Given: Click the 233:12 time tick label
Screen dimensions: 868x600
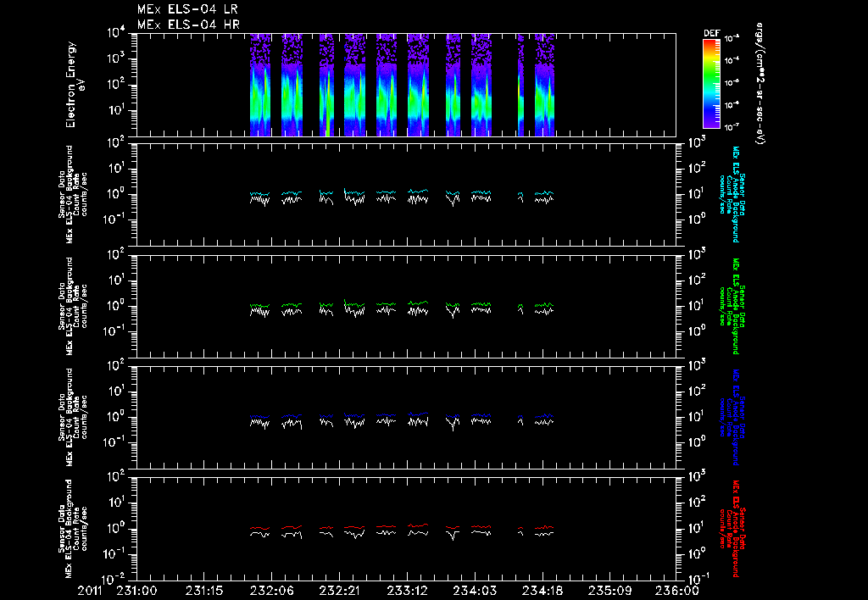Looking at the screenshot, I should pos(406,591).
